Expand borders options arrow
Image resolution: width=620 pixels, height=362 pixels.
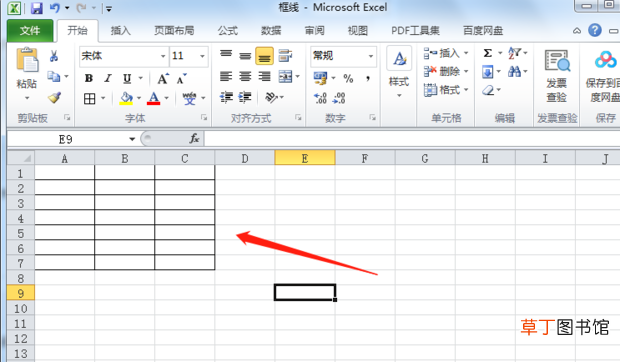tap(103, 98)
